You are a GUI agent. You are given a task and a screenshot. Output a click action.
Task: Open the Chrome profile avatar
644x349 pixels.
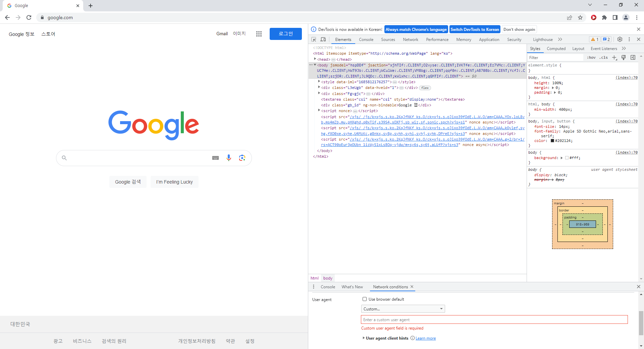pos(626,17)
